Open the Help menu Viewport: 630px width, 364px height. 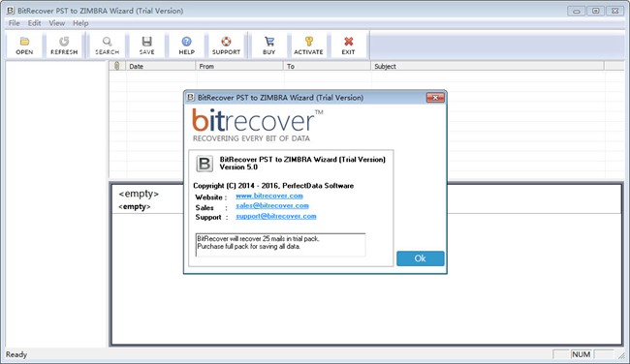tap(80, 23)
